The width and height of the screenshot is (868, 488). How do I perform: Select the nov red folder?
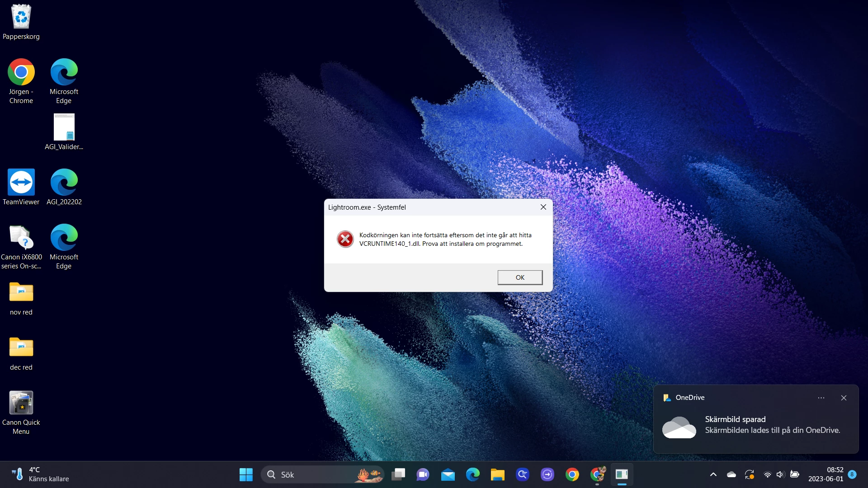(x=21, y=293)
